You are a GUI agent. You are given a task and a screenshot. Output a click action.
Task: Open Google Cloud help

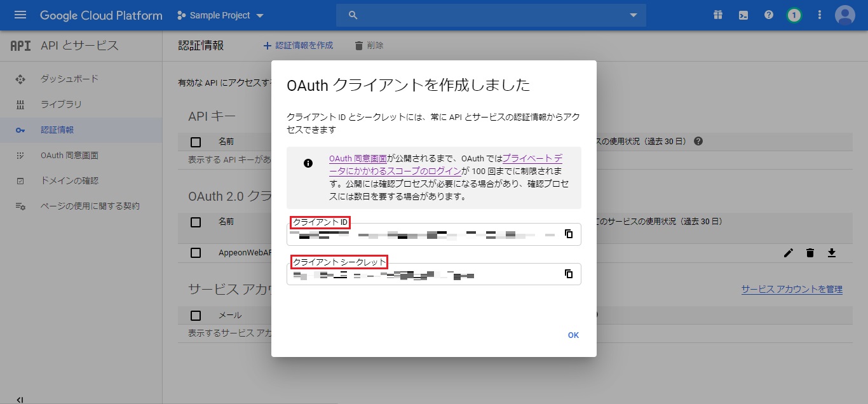pyautogui.click(x=768, y=14)
